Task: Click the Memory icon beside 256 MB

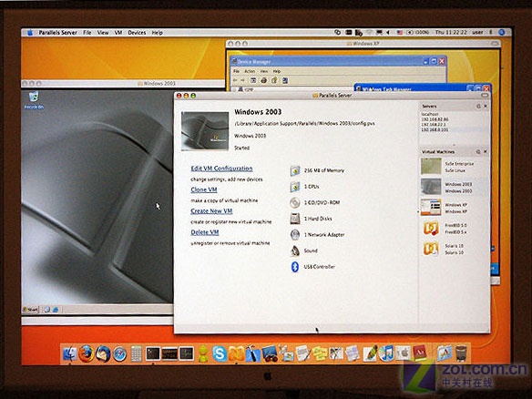Action: (x=295, y=170)
